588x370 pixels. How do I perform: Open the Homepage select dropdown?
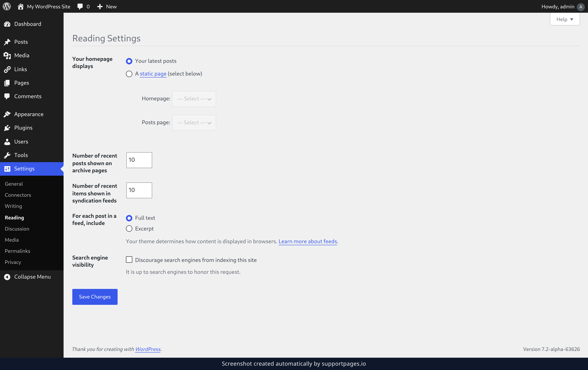click(x=194, y=99)
